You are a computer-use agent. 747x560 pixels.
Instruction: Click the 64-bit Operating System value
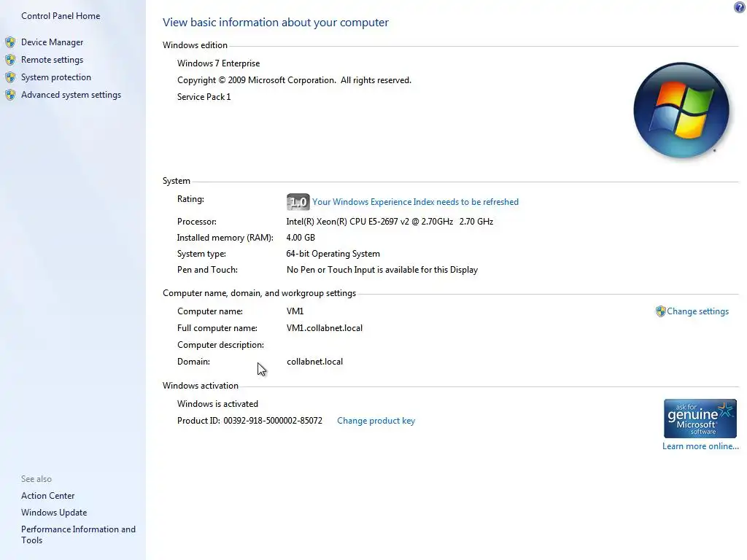tap(333, 254)
